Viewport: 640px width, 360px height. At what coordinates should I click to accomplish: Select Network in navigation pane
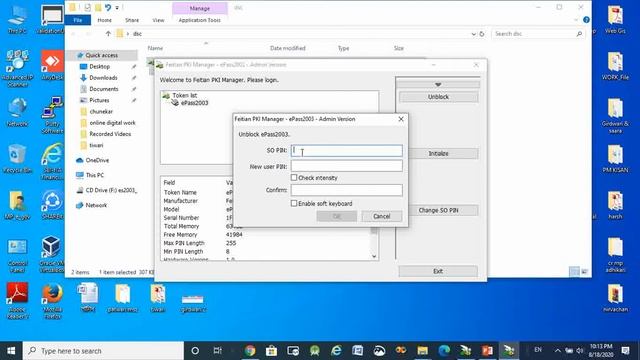tap(96, 205)
